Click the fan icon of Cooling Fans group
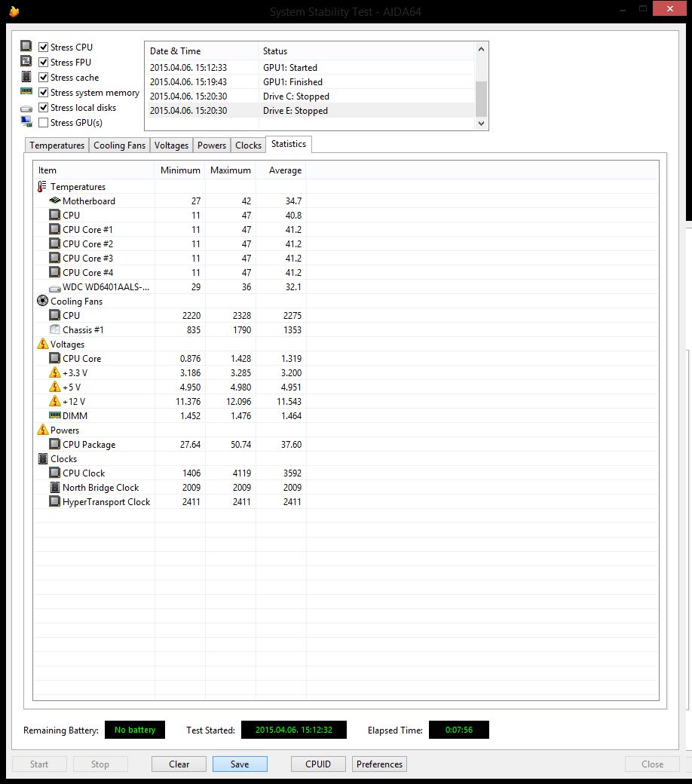Screen dimensions: 692x784 tap(42, 301)
